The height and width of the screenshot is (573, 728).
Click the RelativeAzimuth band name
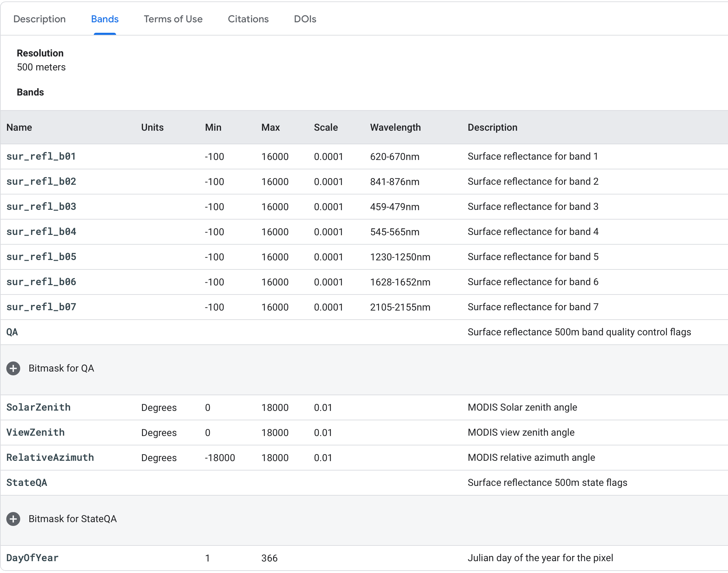point(50,458)
